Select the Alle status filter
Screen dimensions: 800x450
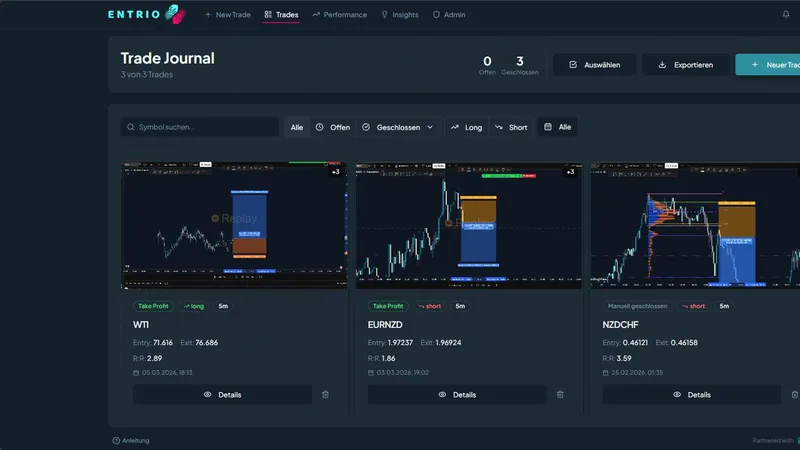(x=297, y=127)
